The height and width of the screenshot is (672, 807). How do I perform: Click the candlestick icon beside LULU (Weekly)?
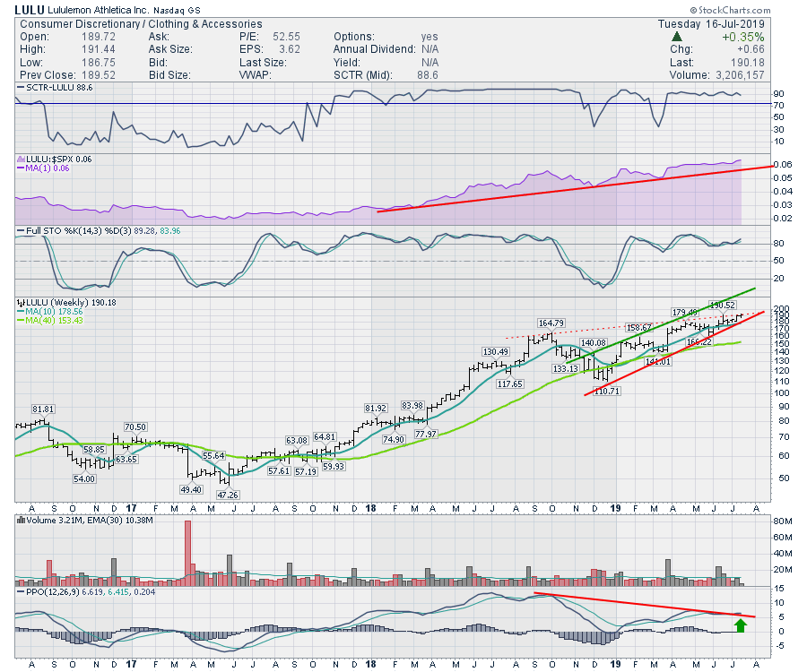click(x=21, y=303)
